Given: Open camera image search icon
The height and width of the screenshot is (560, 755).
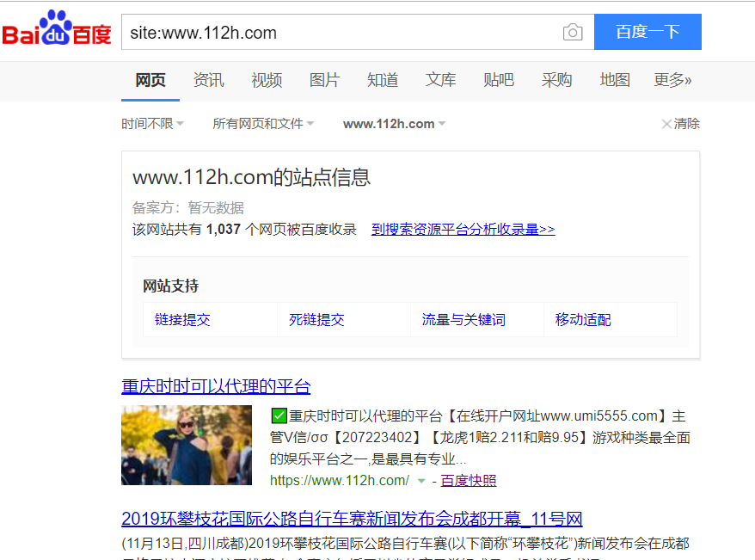Looking at the screenshot, I should [x=573, y=33].
